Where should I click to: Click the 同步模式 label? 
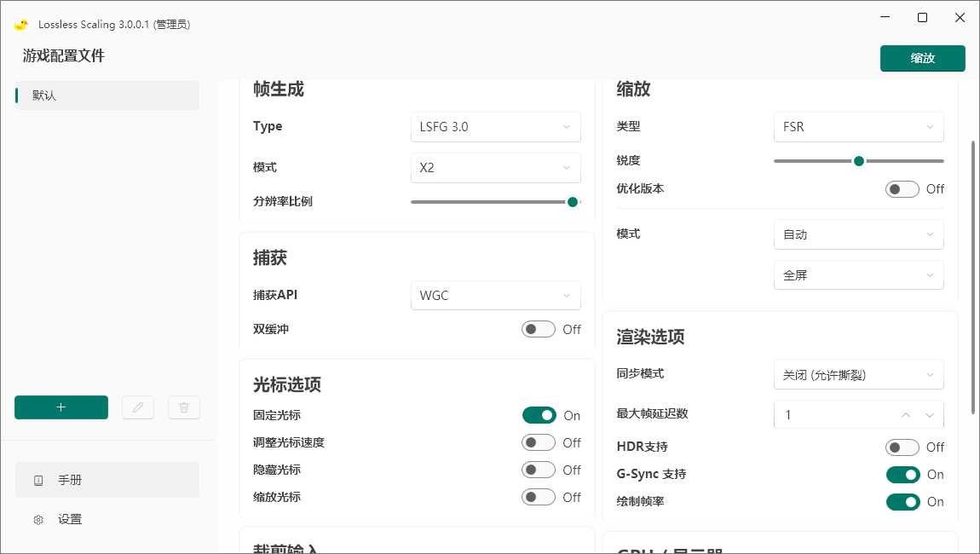tap(640, 373)
